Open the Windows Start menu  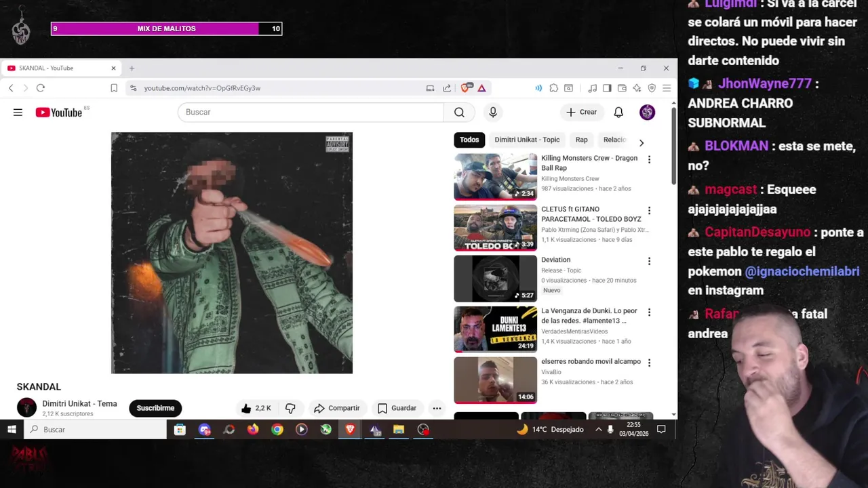(12, 429)
